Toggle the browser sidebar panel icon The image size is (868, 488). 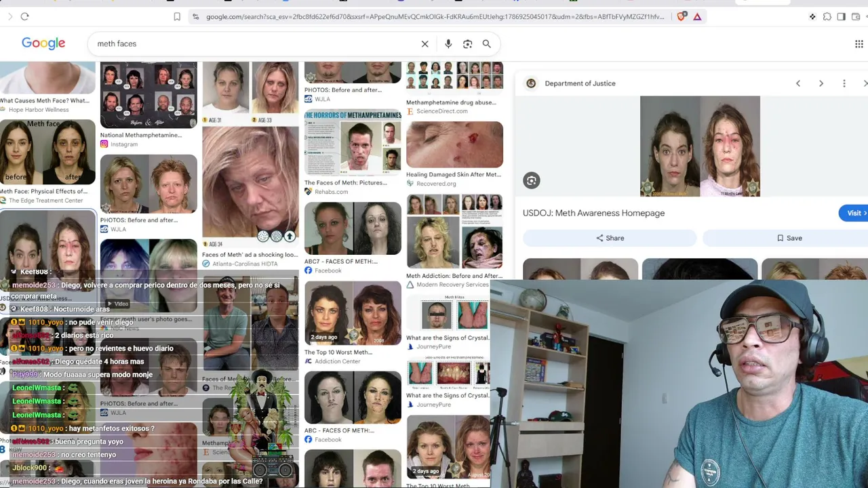tap(841, 16)
